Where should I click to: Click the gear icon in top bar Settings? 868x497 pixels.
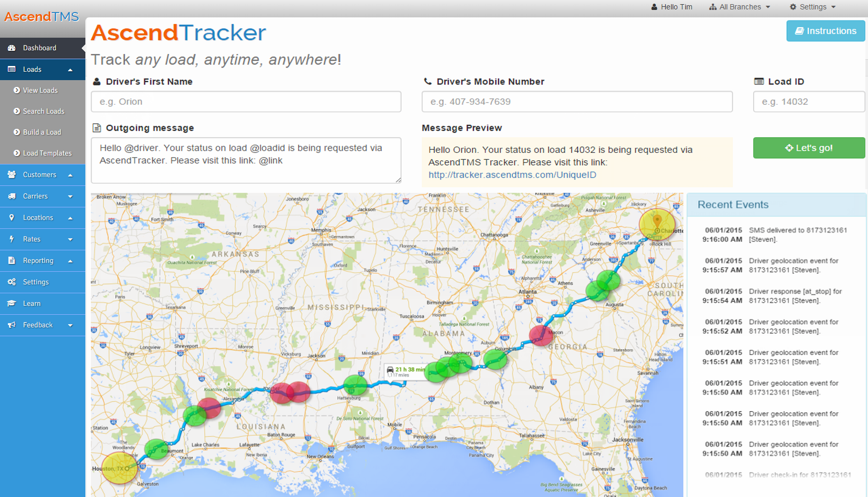(793, 7)
